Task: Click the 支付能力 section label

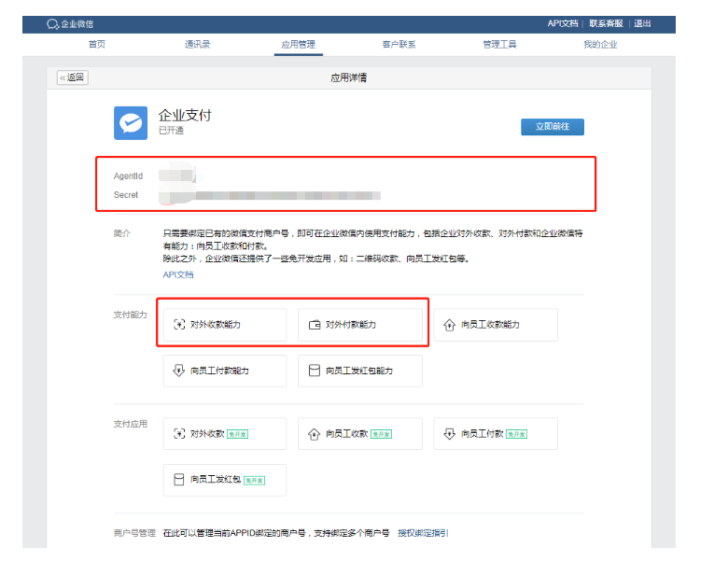Action: point(131,315)
